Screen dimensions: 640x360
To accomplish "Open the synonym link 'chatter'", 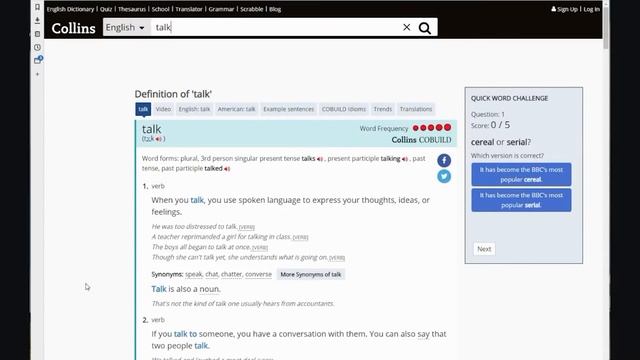I will [x=231, y=274].
